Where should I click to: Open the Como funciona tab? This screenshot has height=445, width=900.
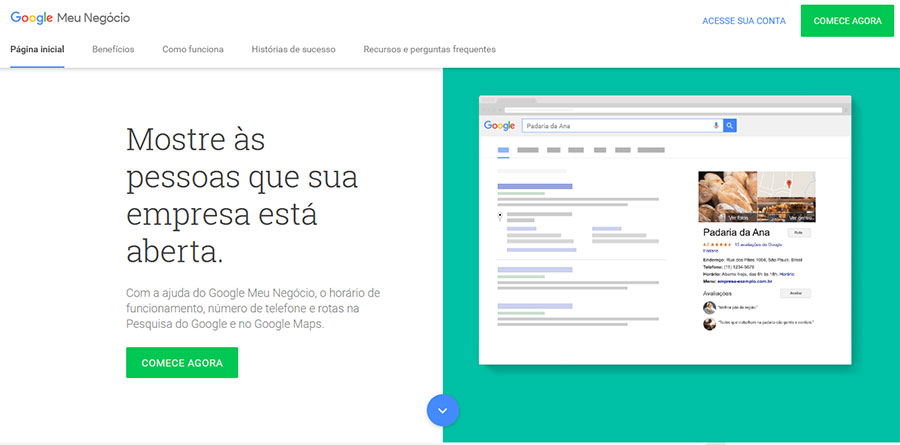193,49
